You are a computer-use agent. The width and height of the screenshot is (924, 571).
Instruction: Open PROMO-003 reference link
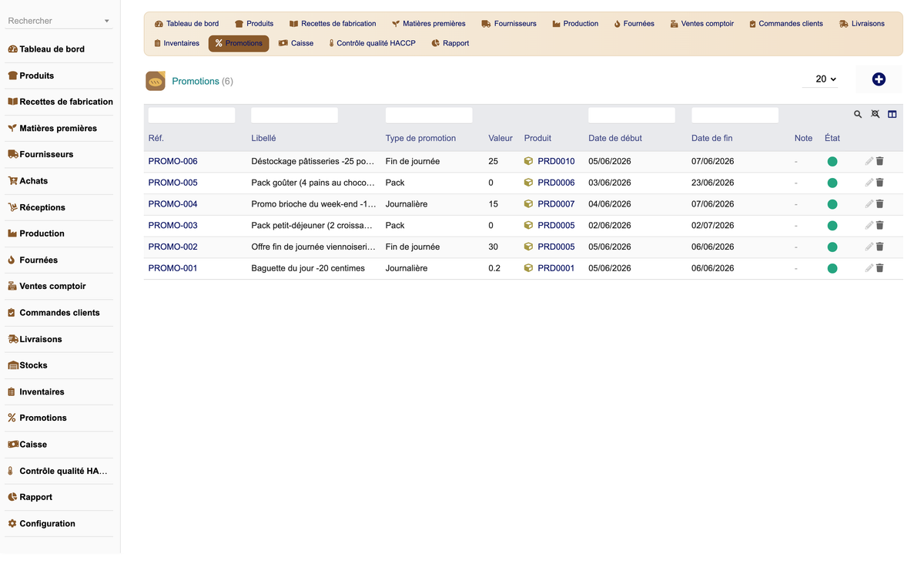172,226
